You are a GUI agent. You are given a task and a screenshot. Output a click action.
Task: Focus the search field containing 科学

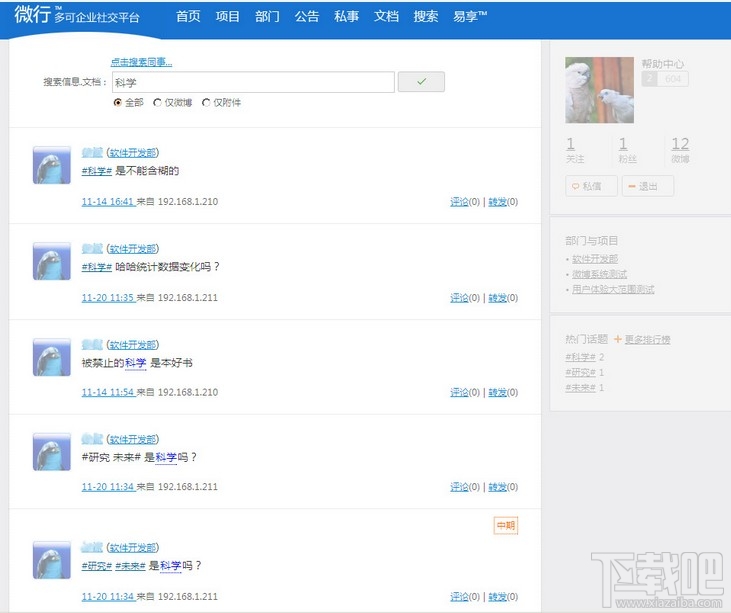pos(253,82)
